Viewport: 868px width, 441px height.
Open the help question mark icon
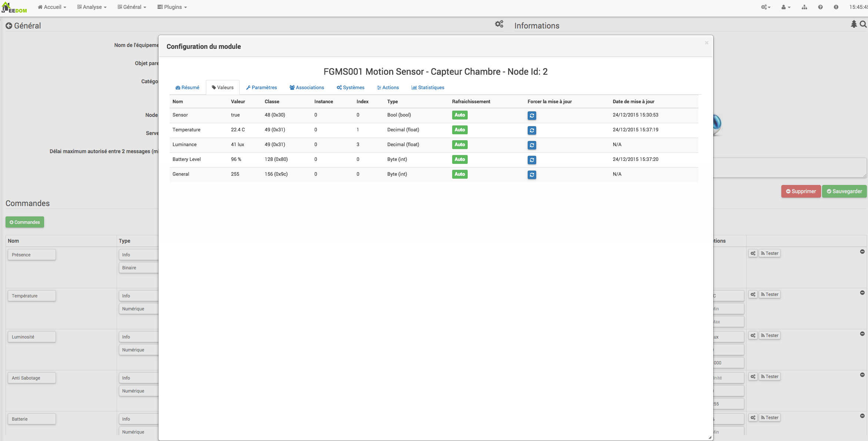pyautogui.click(x=820, y=7)
